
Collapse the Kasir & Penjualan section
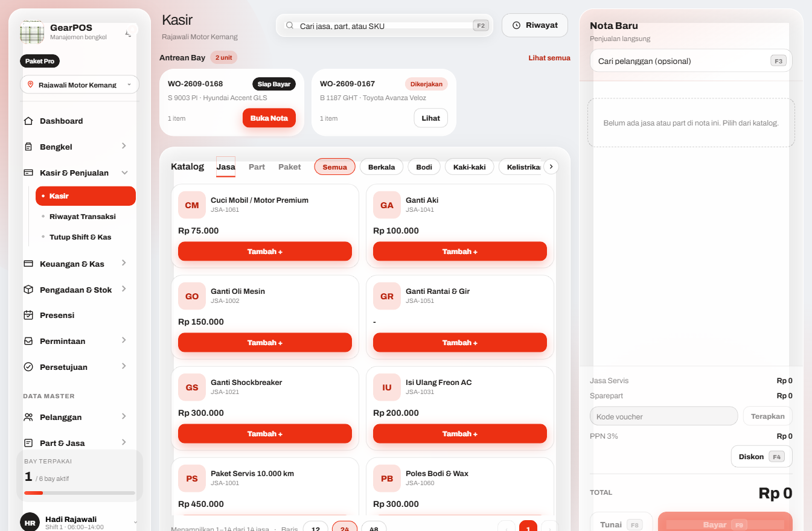pyautogui.click(x=124, y=173)
